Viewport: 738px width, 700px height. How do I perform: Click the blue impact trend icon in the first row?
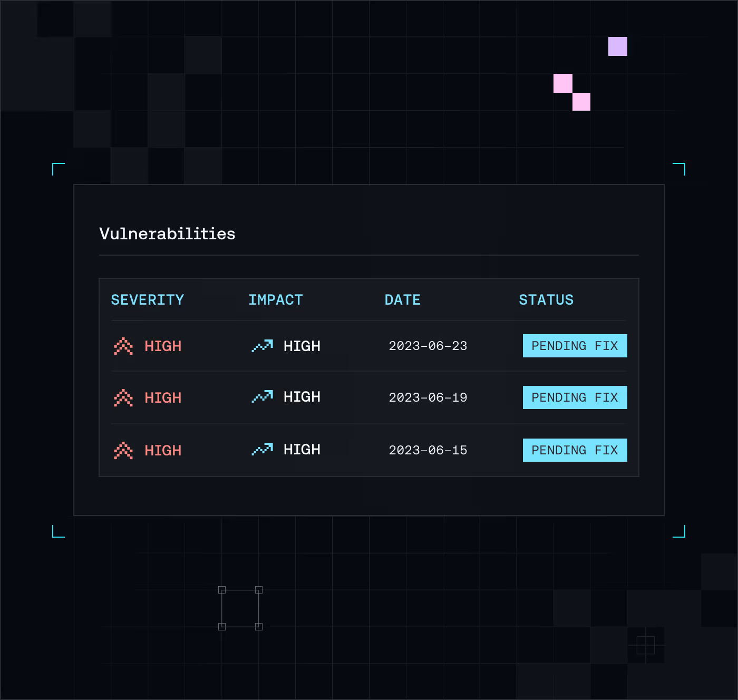click(263, 346)
